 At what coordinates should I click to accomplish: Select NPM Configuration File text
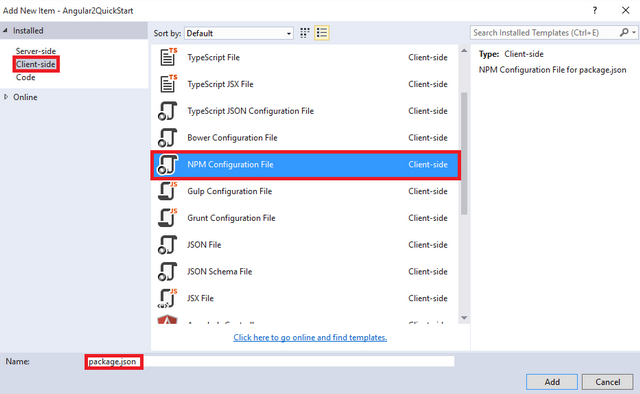230,165
